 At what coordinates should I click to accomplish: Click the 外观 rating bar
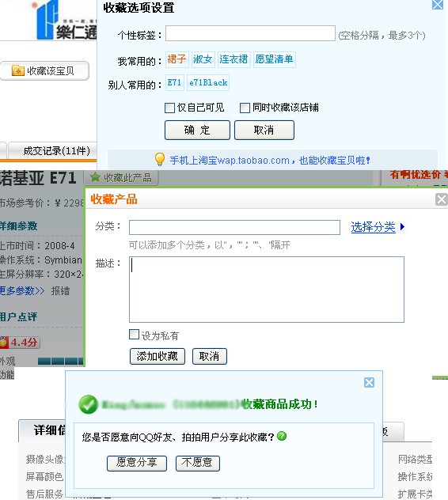pyautogui.click(x=61, y=361)
